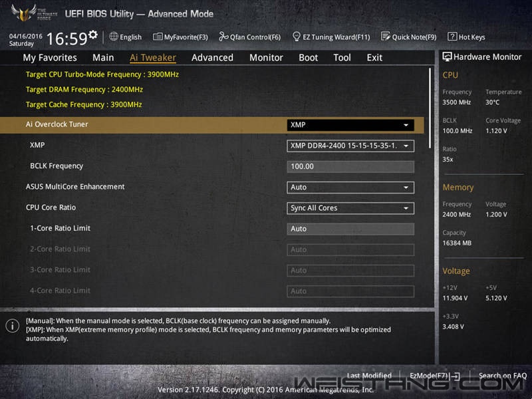Select the Exit tab
The height and width of the screenshot is (399, 532).
(374, 58)
